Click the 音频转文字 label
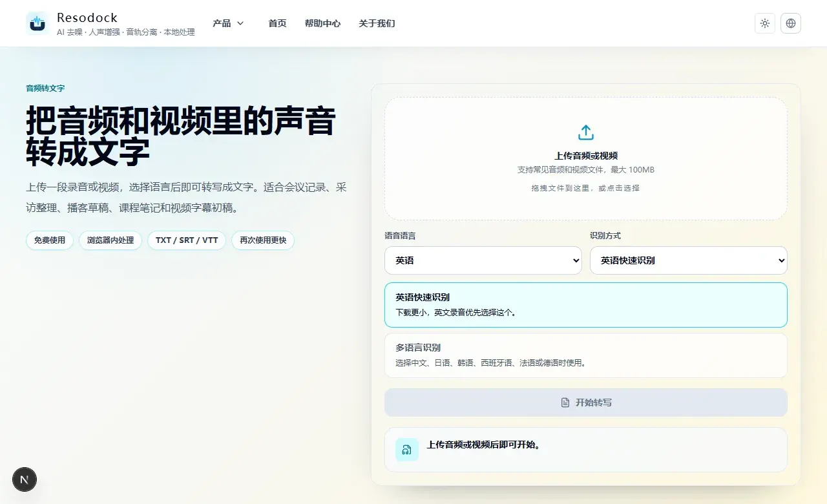The width and height of the screenshot is (827, 504). pos(45,89)
